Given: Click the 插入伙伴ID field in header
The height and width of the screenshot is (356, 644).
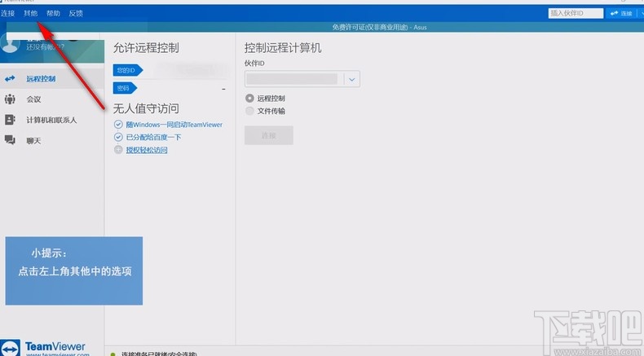Looking at the screenshot, I should (576, 13).
